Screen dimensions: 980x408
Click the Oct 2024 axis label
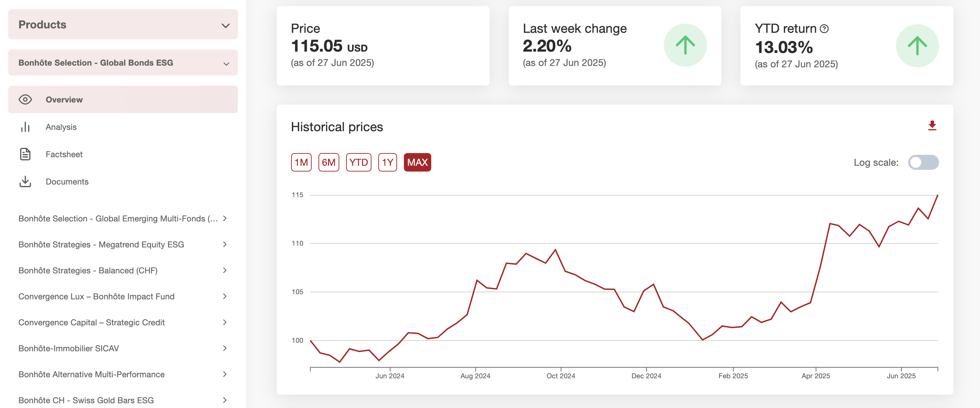[560, 376]
